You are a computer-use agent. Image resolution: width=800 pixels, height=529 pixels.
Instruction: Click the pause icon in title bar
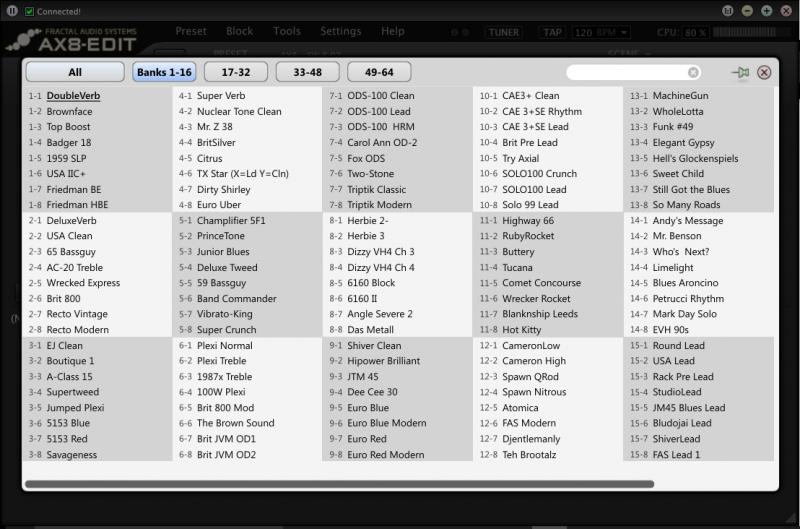(12, 11)
